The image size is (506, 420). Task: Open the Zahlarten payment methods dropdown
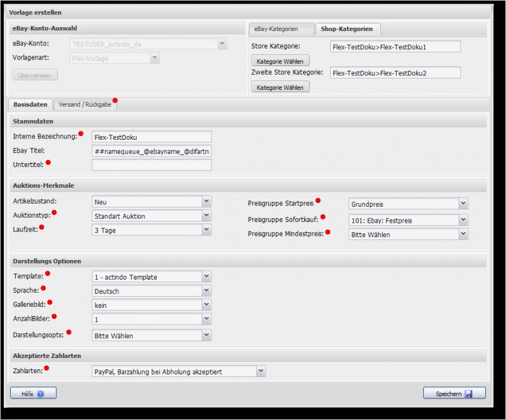(x=261, y=371)
